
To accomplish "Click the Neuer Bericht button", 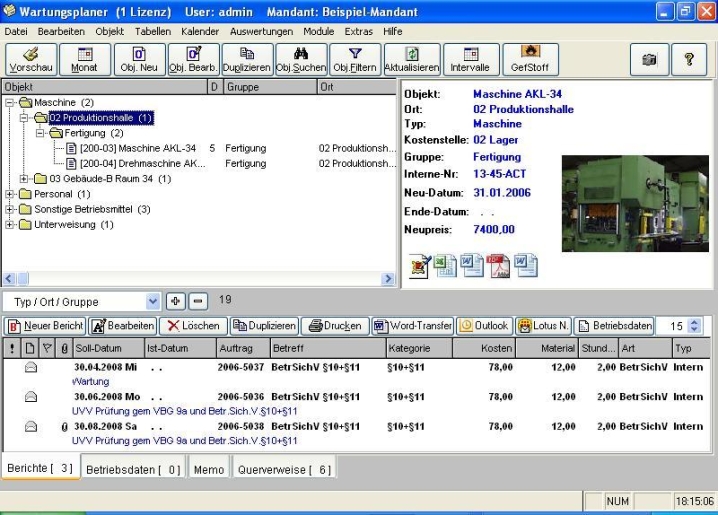I will click(x=45, y=326).
